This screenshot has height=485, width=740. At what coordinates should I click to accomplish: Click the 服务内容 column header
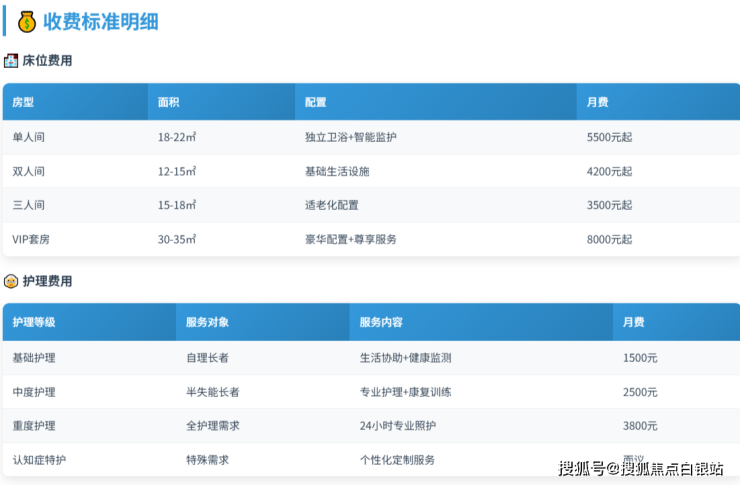pyautogui.click(x=381, y=323)
